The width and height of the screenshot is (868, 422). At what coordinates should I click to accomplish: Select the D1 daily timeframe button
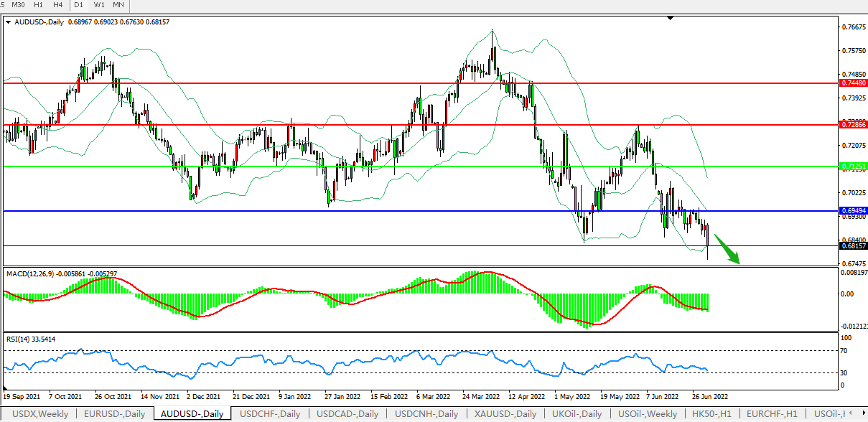coord(79,5)
